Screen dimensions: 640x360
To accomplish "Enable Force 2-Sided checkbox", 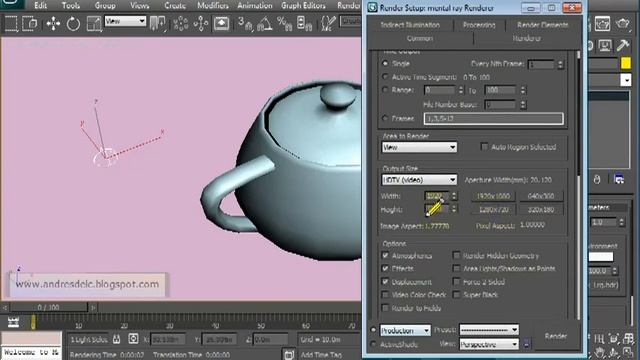I will [456, 282].
